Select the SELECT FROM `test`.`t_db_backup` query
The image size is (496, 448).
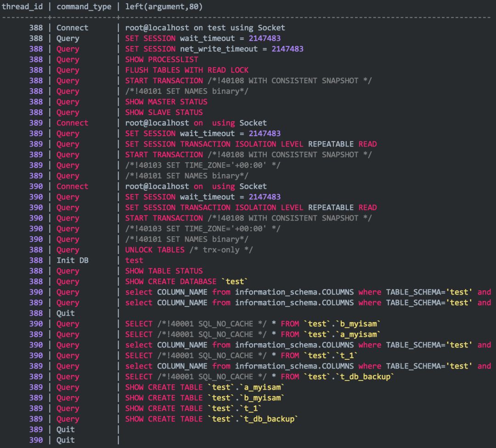[260, 377]
